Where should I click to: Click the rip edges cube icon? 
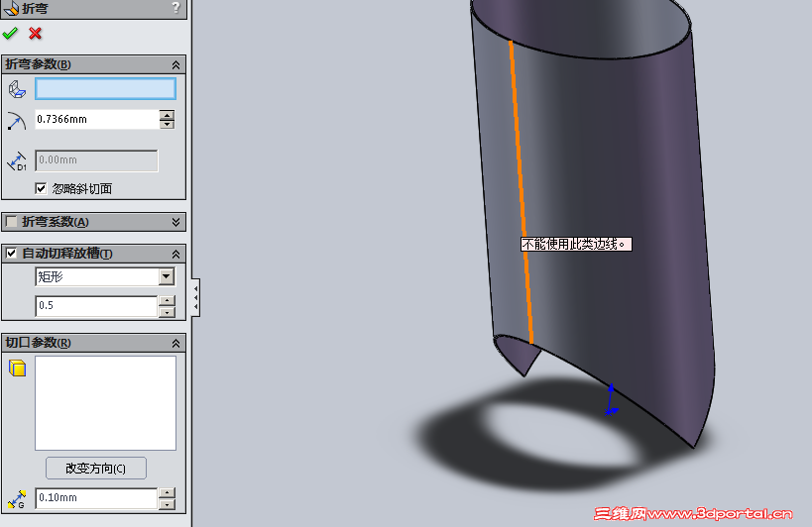(x=17, y=368)
